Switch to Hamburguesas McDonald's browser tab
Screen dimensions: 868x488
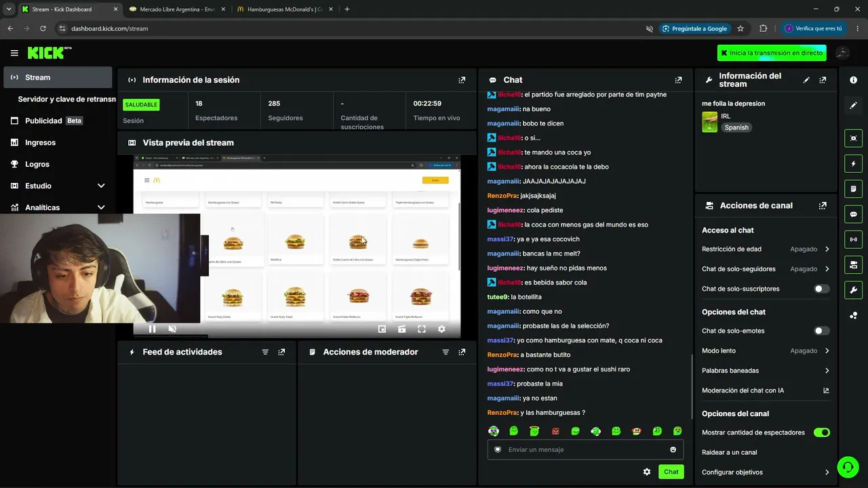click(x=285, y=9)
